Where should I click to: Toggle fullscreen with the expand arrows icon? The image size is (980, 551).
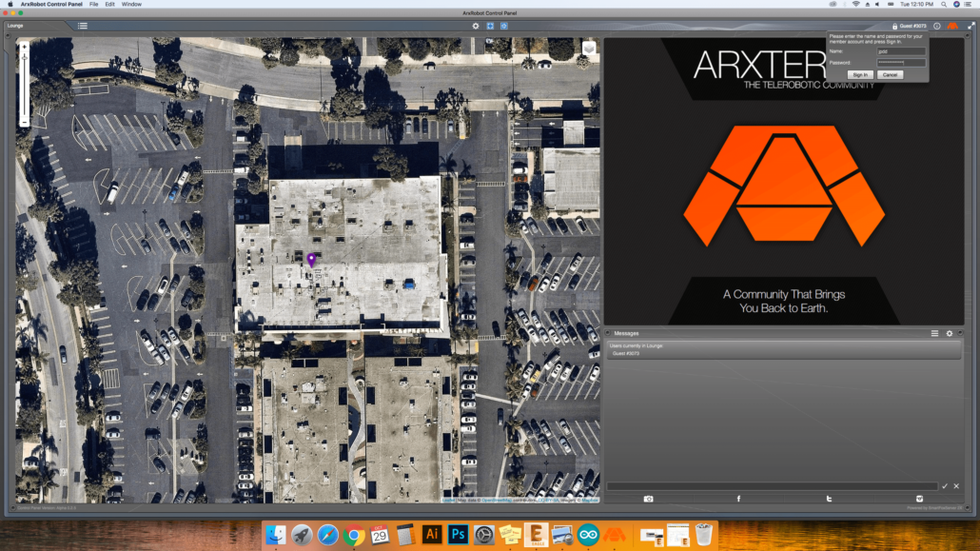[x=970, y=27]
